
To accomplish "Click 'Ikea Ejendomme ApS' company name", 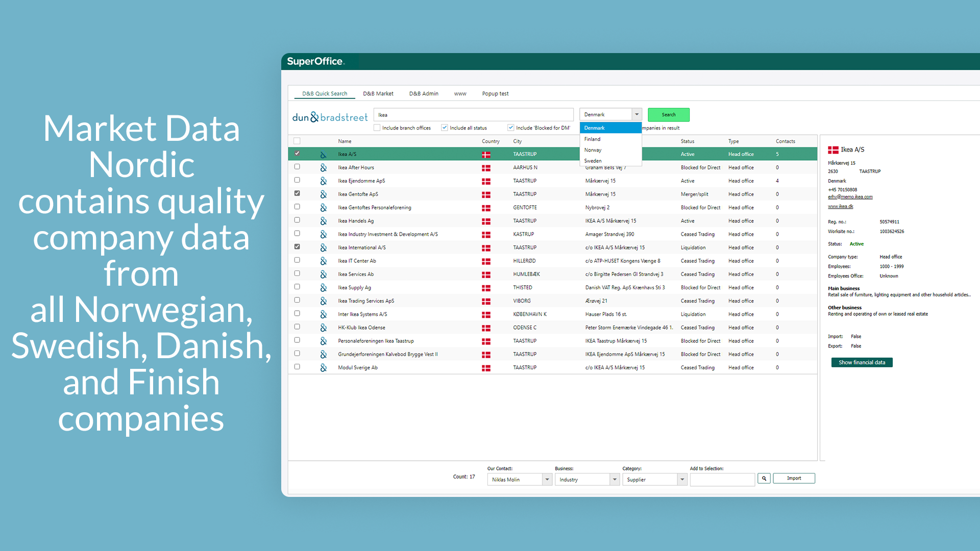I will click(361, 181).
